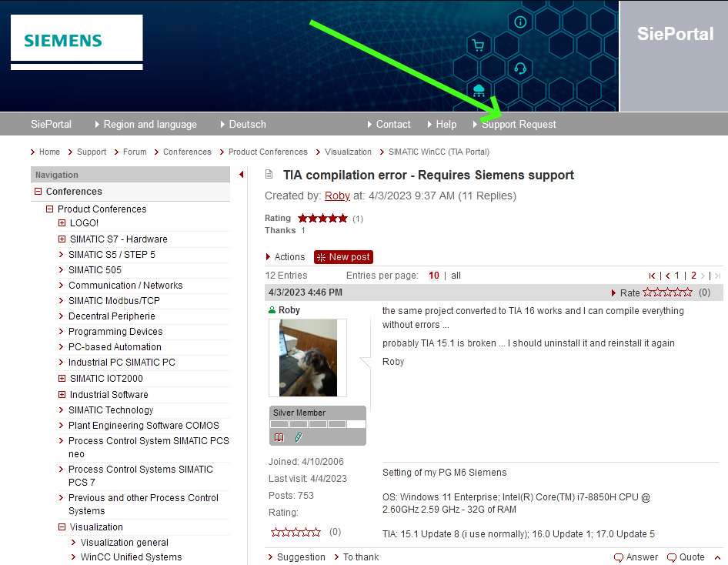Rate the post with empty stars
Image resolution: width=728 pixels, height=565 pixels.
pyautogui.click(x=667, y=293)
